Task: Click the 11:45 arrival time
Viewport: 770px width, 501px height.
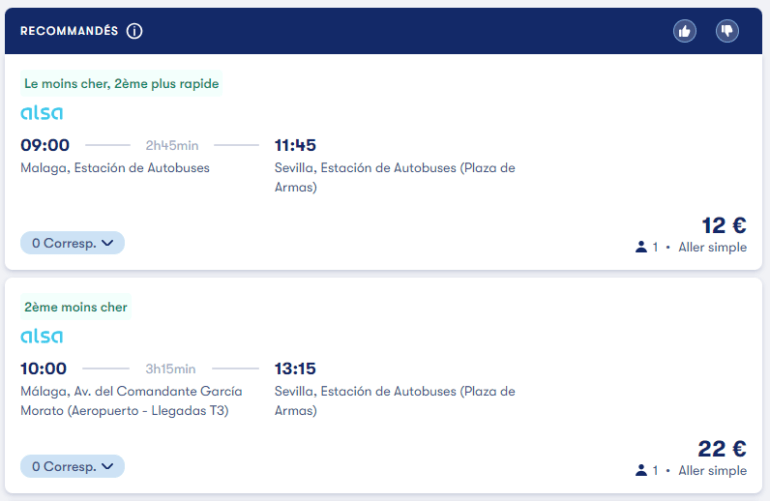Action: 295,145
